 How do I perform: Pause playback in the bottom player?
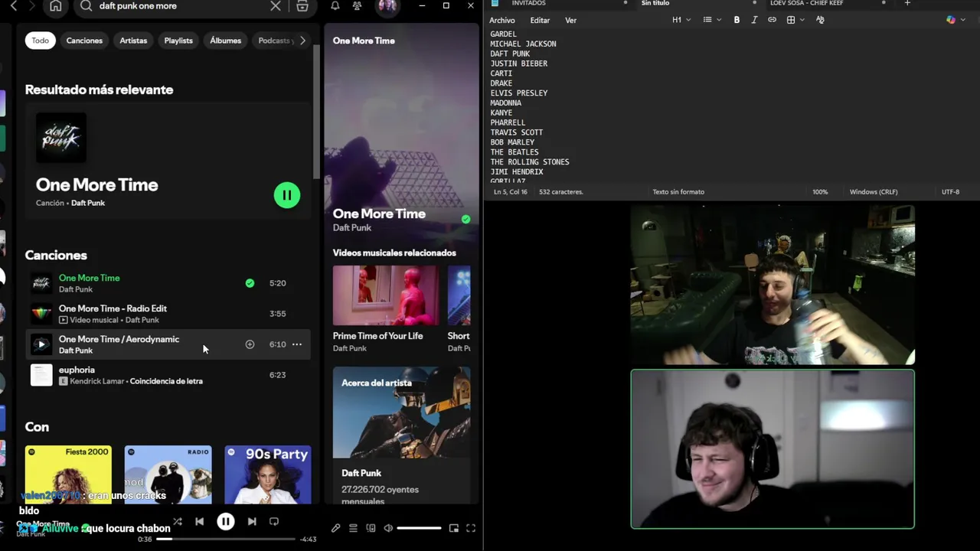[226, 522]
